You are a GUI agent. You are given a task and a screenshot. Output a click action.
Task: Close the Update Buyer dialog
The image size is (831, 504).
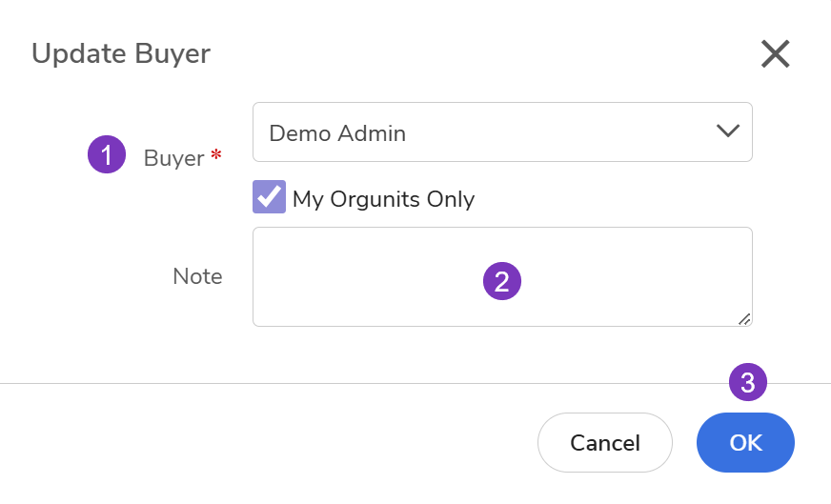pyautogui.click(x=776, y=54)
